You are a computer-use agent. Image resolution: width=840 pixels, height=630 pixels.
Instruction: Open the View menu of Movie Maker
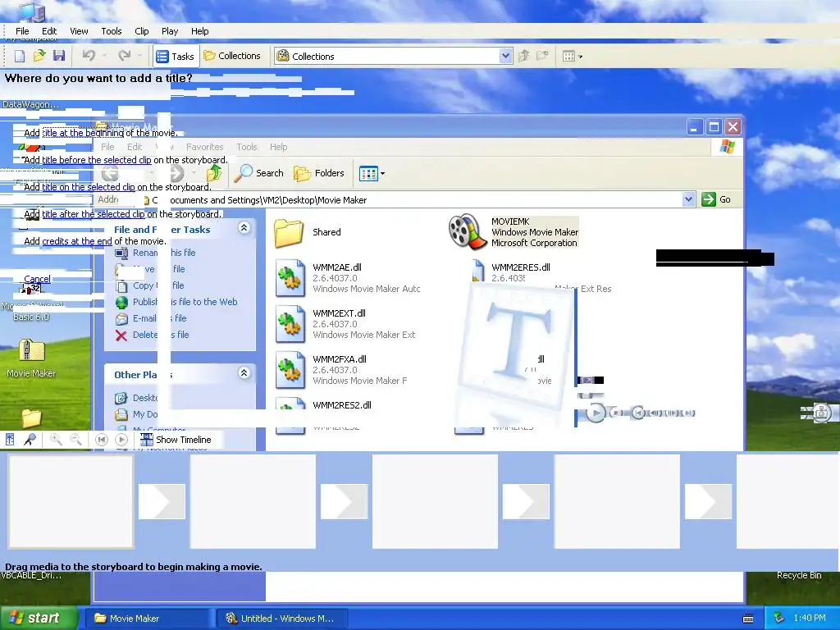pos(79,31)
